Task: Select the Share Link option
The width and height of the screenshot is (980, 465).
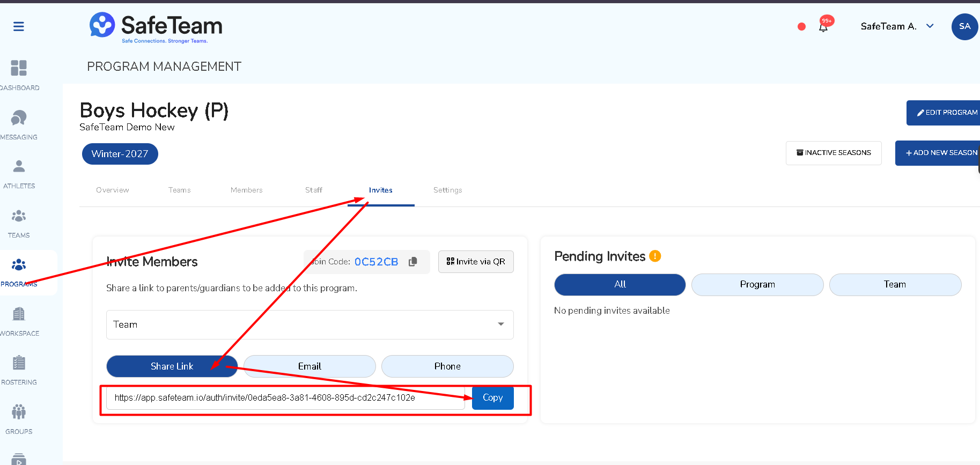Action: click(172, 366)
